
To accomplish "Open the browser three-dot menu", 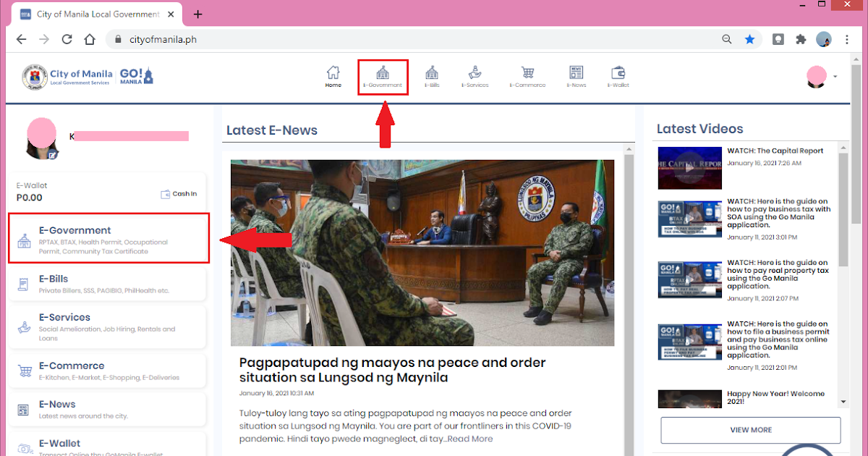I will pos(847,38).
